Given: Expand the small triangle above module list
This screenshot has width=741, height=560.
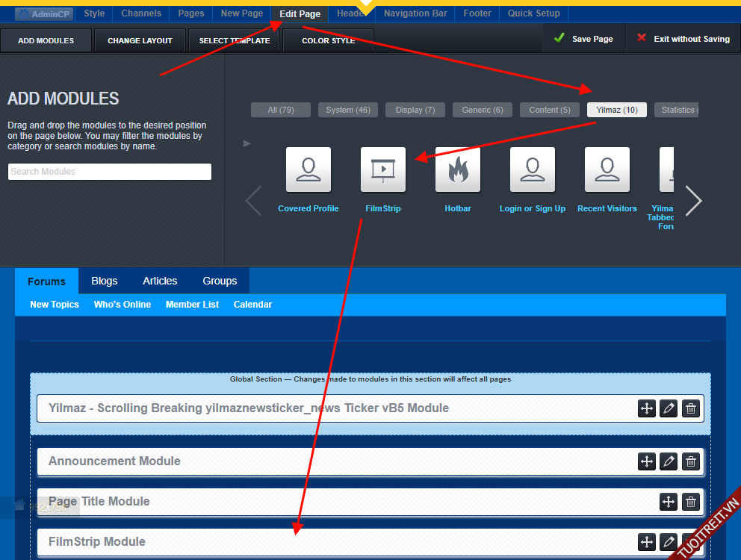Looking at the screenshot, I should point(247,143).
